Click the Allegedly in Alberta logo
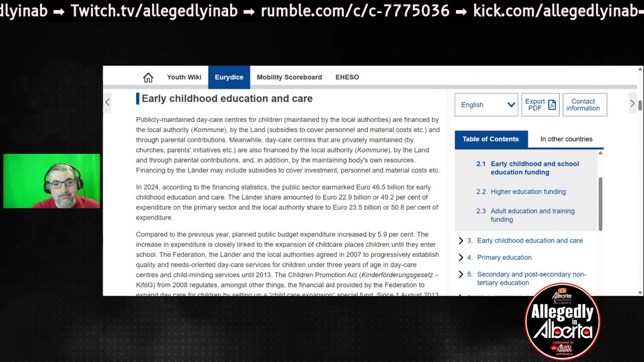 [x=562, y=322]
